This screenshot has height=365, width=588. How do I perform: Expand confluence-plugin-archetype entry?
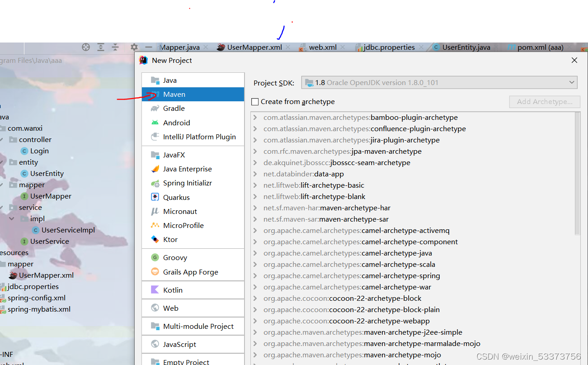point(255,129)
